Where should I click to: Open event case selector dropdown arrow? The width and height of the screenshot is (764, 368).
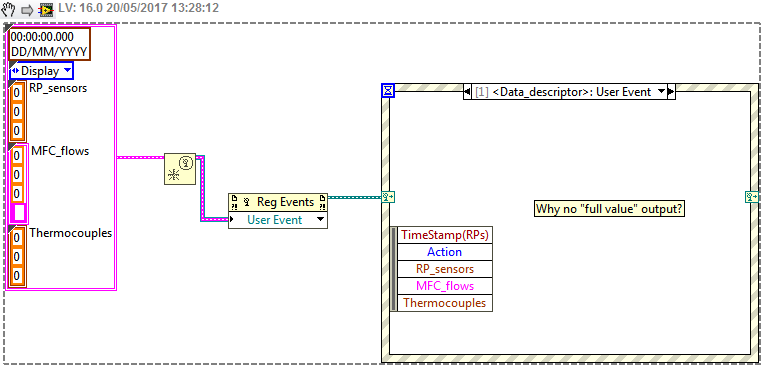661,92
